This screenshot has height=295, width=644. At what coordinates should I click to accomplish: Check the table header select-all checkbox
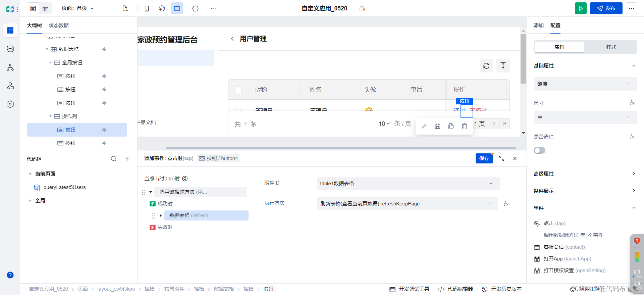tap(238, 90)
